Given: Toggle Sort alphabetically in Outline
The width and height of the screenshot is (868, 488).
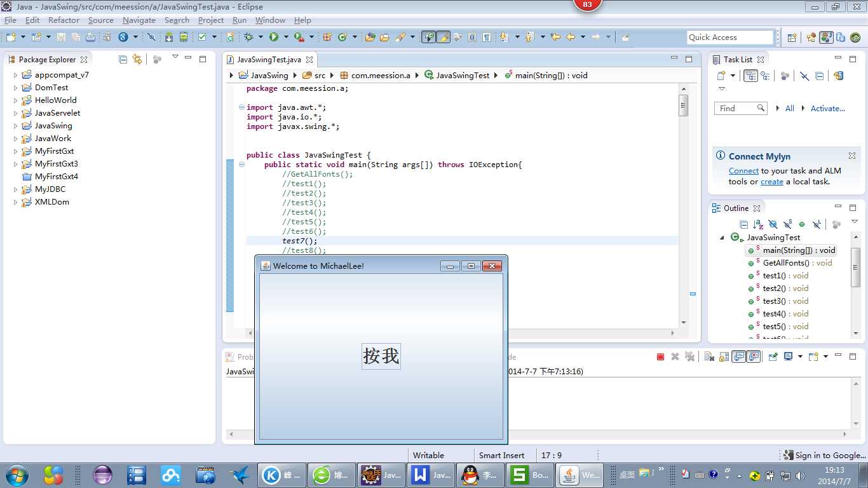Looking at the screenshot, I should 757,224.
